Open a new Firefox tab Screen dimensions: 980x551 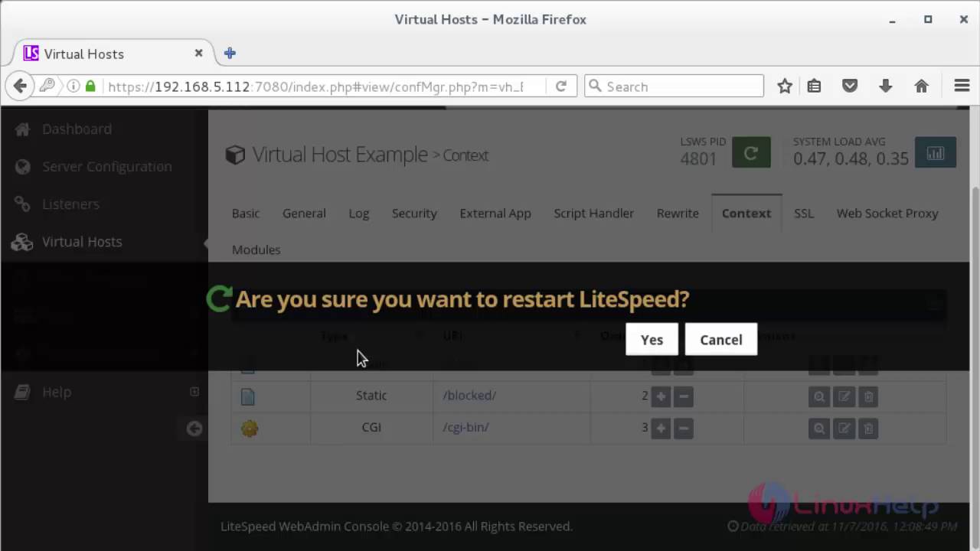230,53
